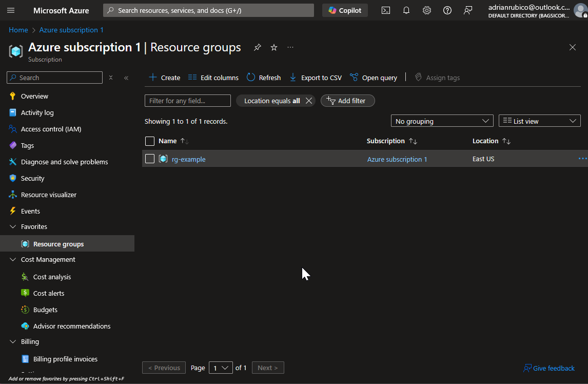588x384 pixels.
Task: Create a new resource group
Action: (x=164, y=78)
